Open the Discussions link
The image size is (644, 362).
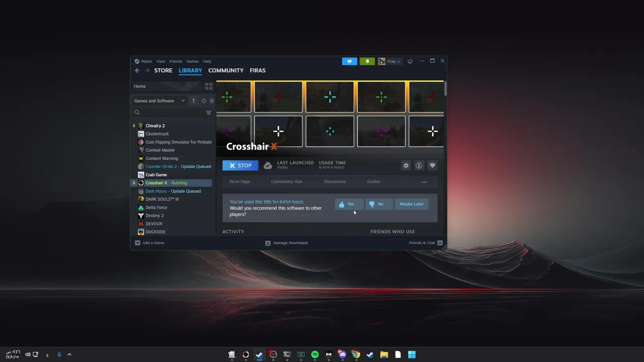pyautogui.click(x=335, y=182)
